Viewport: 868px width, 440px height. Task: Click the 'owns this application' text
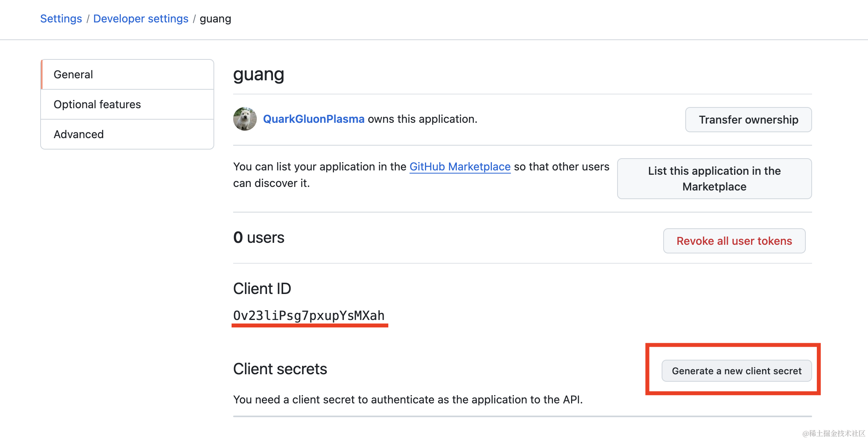[x=422, y=119]
